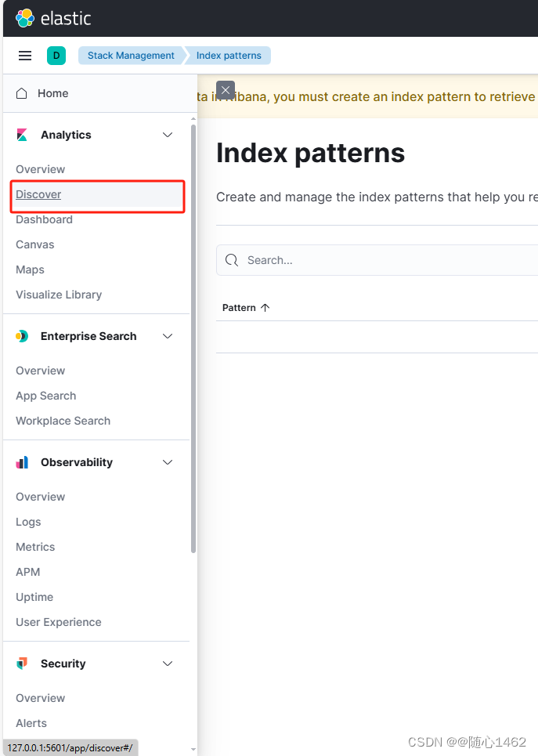Image resolution: width=538 pixels, height=756 pixels.
Task: Click the sidebar scroll-down arrow
Action: tap(193, 750)
